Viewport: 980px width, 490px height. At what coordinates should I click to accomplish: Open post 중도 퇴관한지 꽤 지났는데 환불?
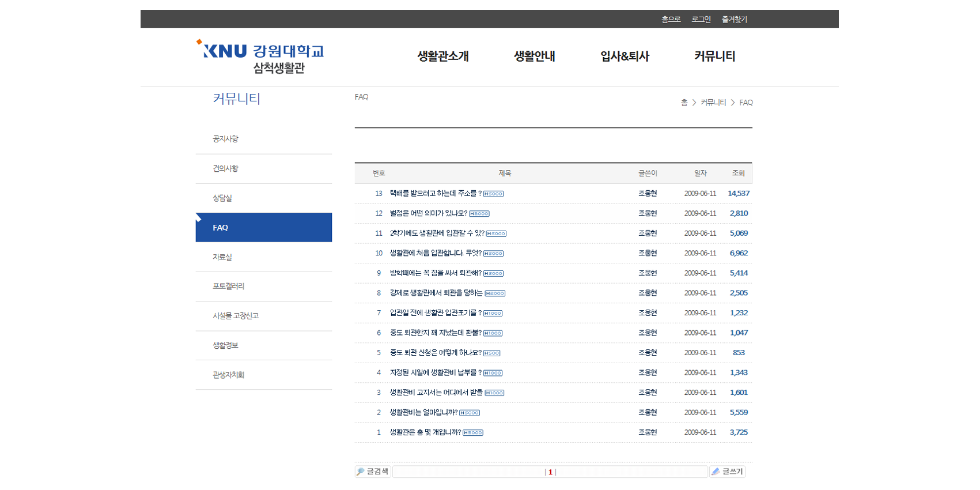(436, 333)
